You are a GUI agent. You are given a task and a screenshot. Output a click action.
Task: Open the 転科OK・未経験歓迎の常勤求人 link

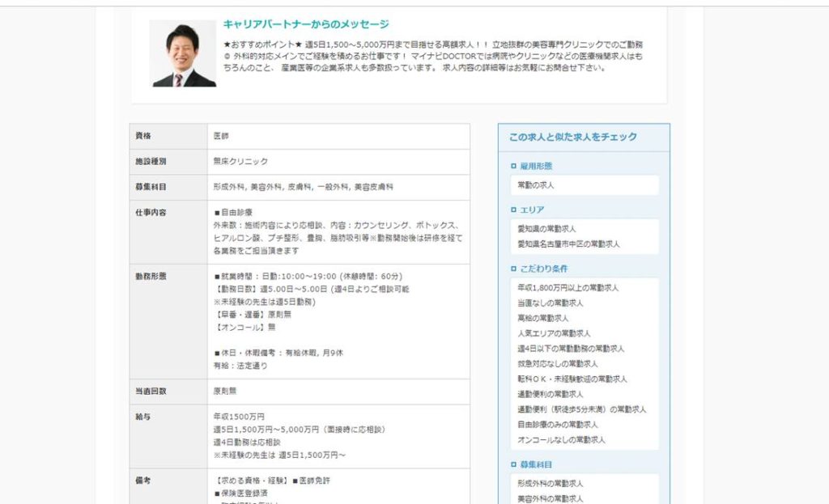coord(572,379)
